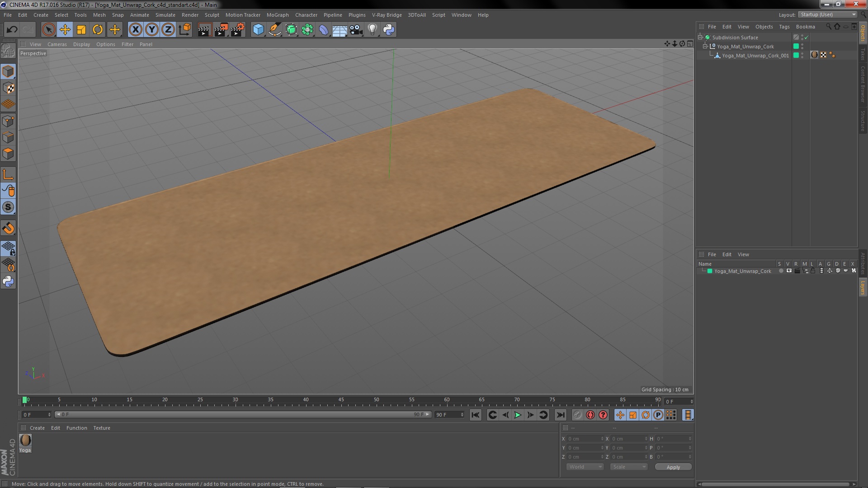The image size is (868, 488).
Task: Open World coordinate dropdown
Action: click(585, 467)
